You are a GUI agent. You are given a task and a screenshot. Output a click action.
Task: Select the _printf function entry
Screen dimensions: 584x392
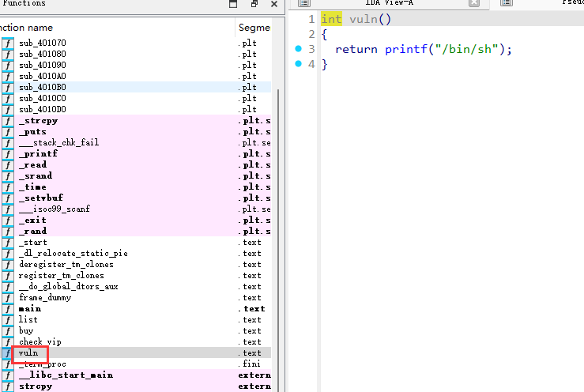[x=136, y=153]
